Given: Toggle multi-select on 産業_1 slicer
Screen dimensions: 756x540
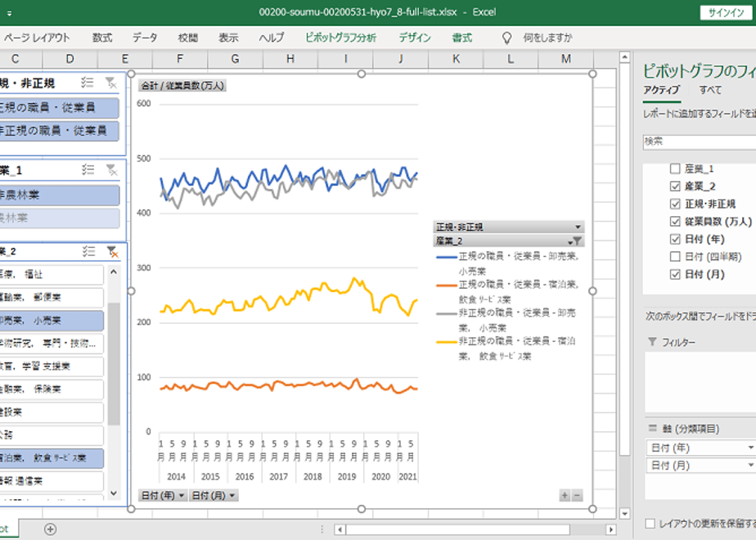Looking at the screenshot, I should (88, 169).
